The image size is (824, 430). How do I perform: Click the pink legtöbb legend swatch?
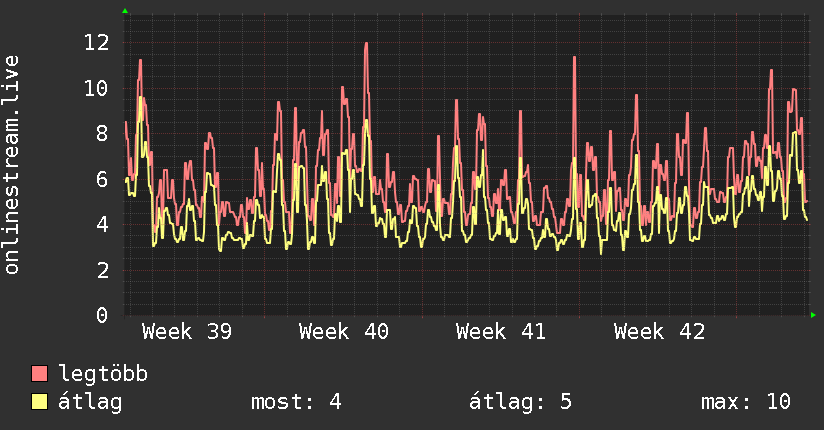pos(39,373)
